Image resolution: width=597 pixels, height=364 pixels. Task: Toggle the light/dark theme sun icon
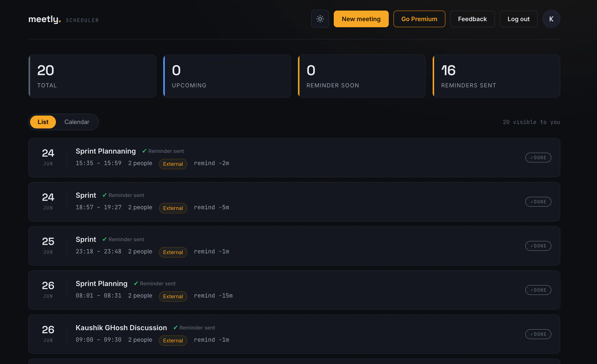pyautogui.click(x=320, y=19)
